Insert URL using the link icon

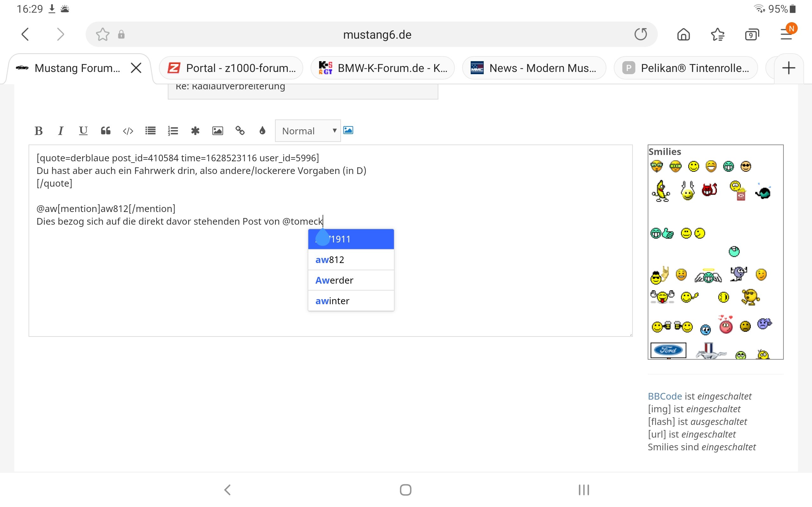[x=240, y=131]
